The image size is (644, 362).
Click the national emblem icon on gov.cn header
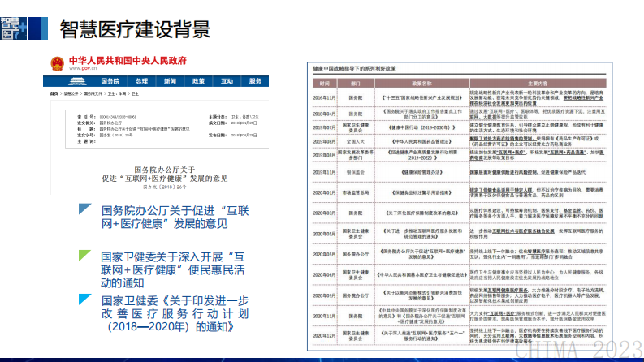pyautogui.click(x=57, y=63)
